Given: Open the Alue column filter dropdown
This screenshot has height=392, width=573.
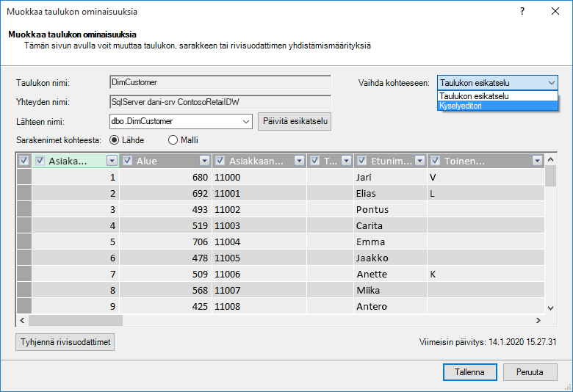Looking at the screenshot, I should coord(205,160).
